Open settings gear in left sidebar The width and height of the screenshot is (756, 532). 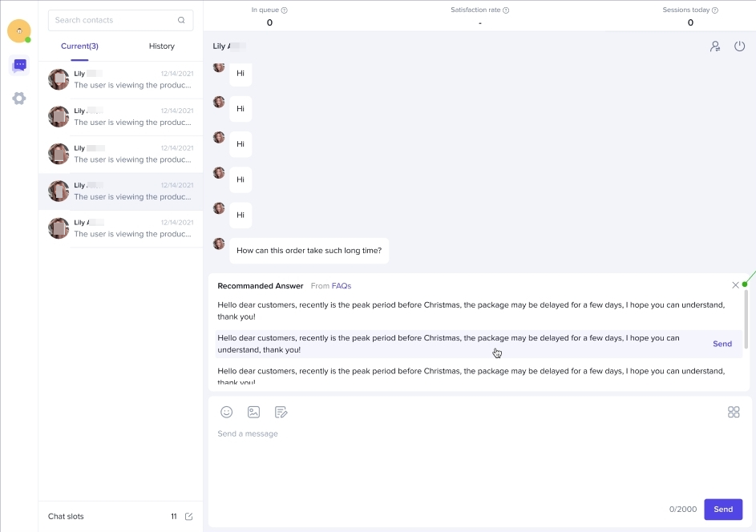click(x=19, y=99)
